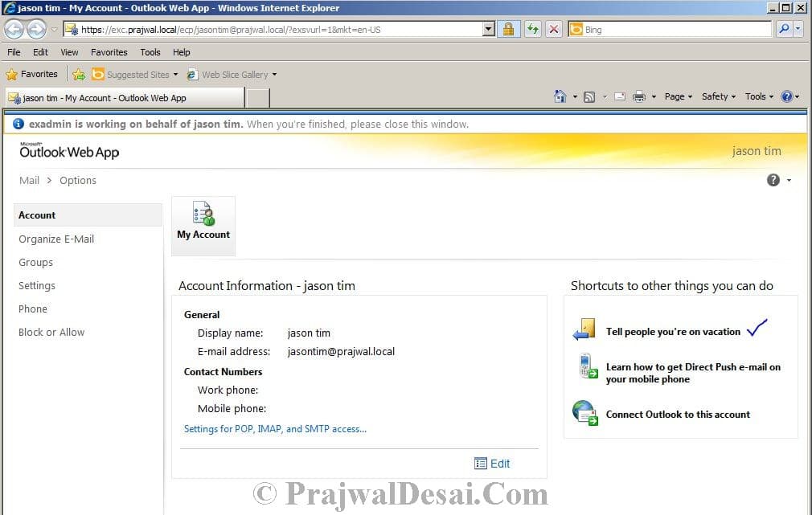Click the Read Mail icon in command bar
Screen dimensions: 812x515
coord(619,96)
